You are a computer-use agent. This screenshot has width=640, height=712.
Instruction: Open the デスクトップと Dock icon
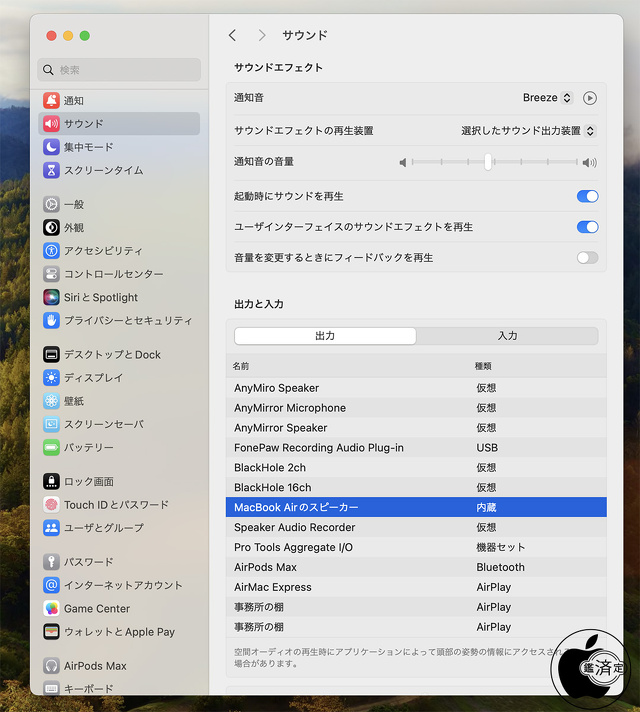pos(51,354)
